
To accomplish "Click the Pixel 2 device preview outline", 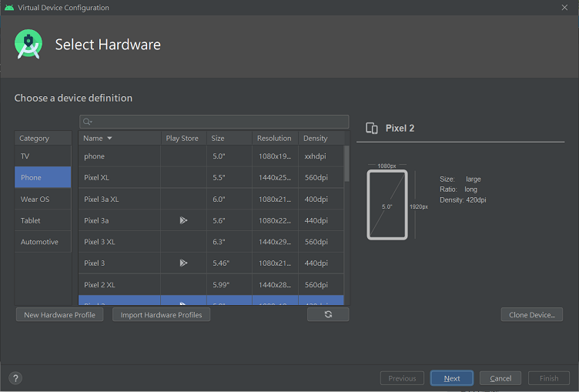I will 387,205.
